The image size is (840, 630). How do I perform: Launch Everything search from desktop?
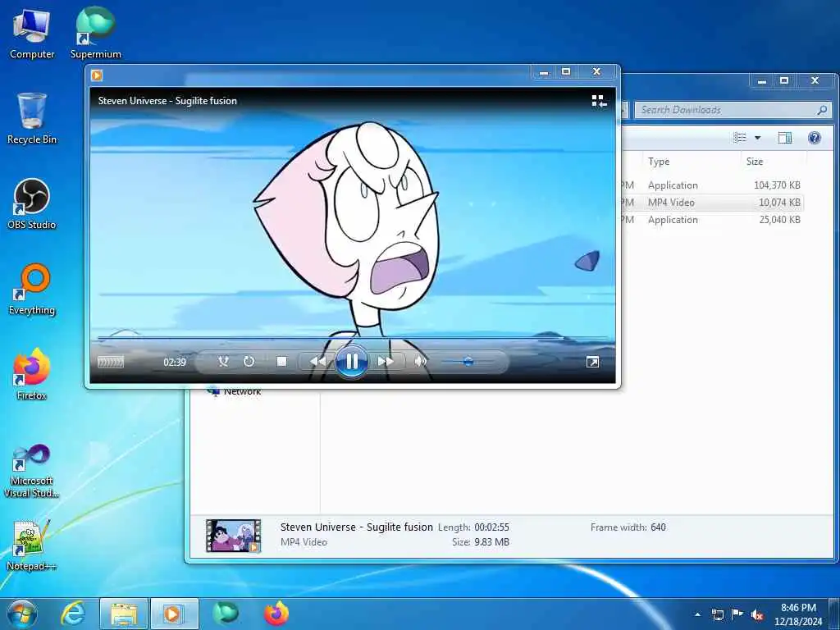32,290
